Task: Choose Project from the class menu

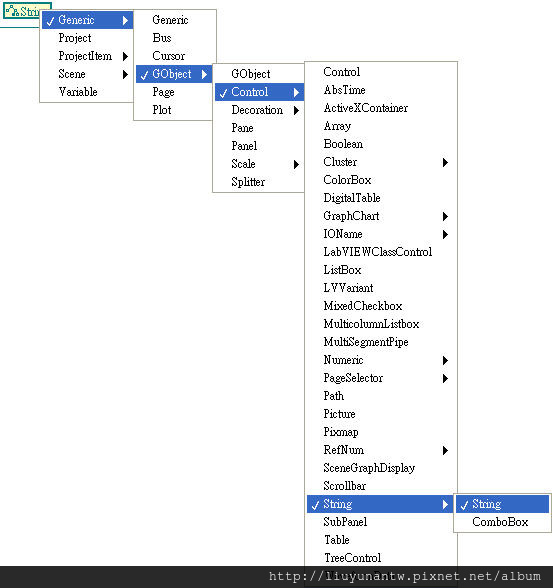Action: 87,38
